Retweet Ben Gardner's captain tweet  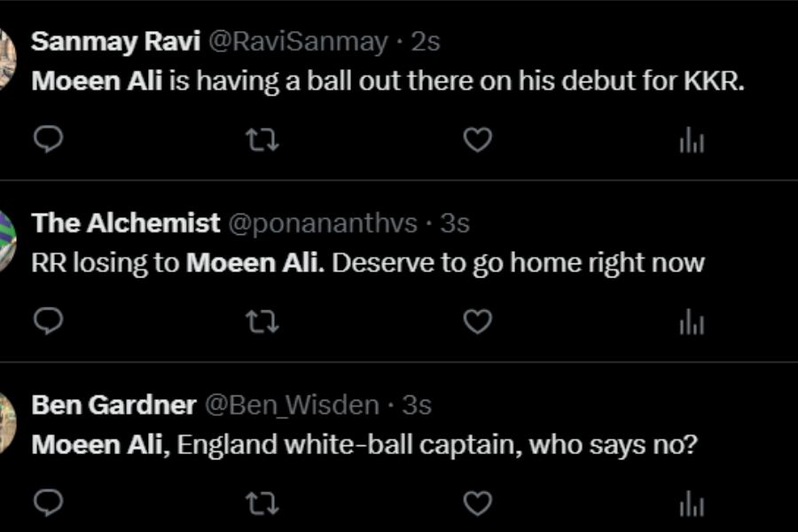pos(262,503)
